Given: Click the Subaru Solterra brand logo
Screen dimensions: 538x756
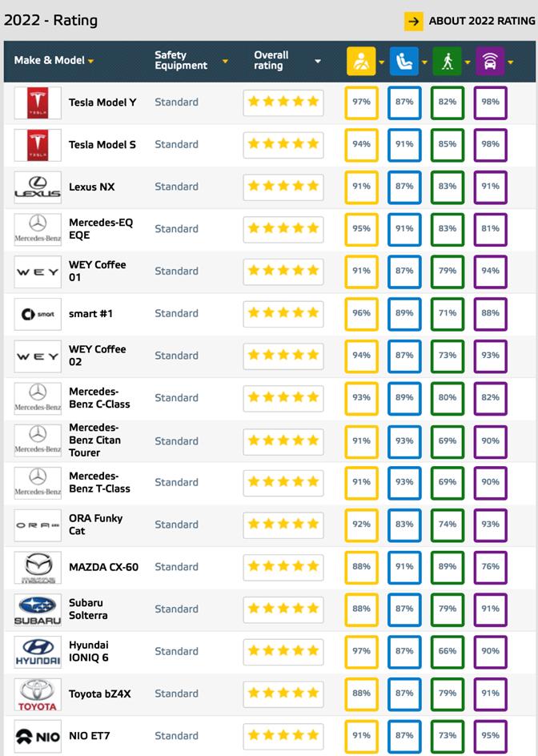Looking at the screenshot, I should click(38, 609).
